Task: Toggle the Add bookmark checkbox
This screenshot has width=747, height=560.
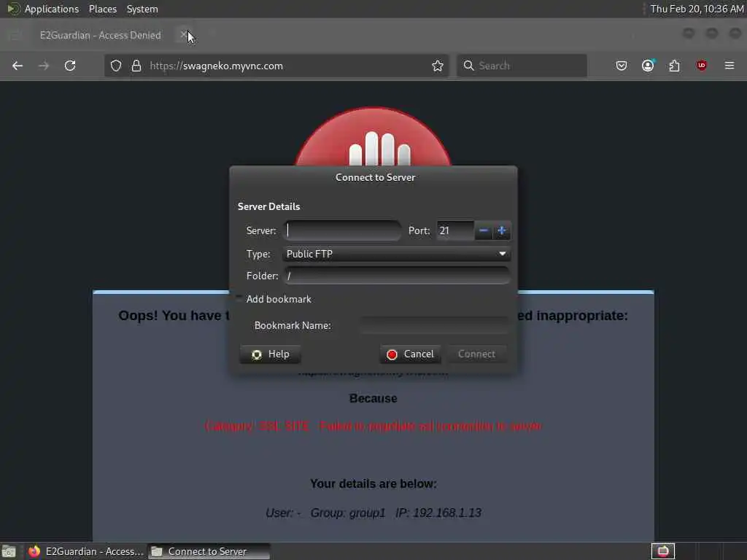Action: click(239, 298)
